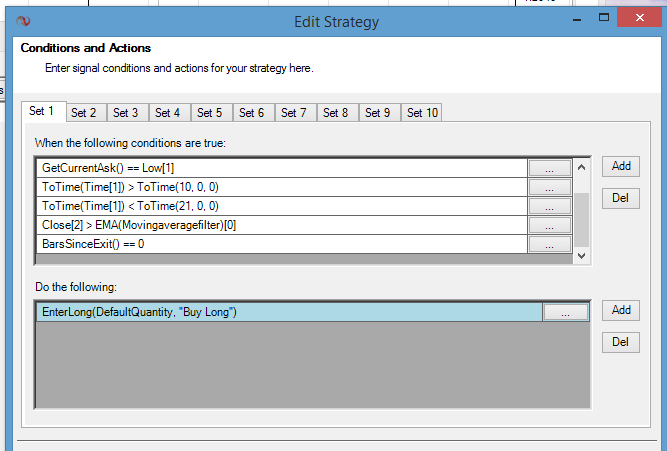Select the Set 10 tab
The width and height of the screenshot is (667, 451).
423,113
